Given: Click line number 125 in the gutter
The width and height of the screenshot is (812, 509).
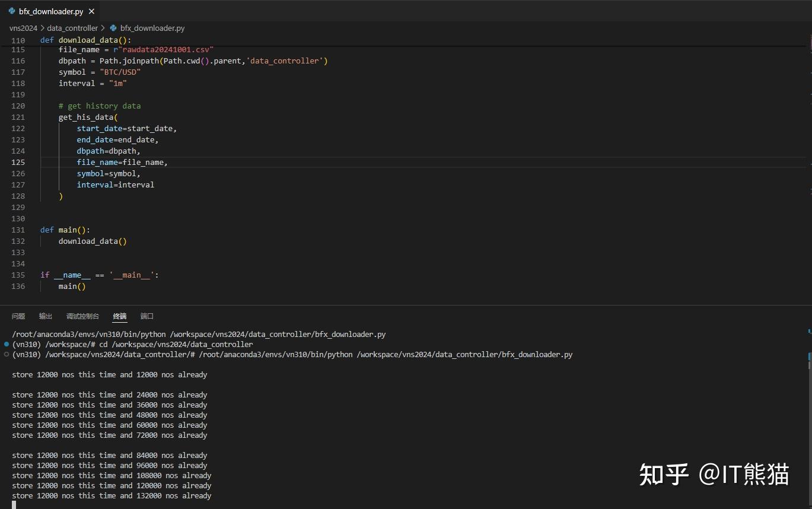Looking at the screenshot, I should 18,162.
